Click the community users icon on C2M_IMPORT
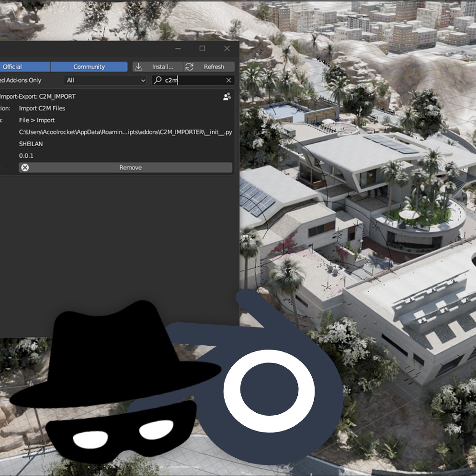Screen dimensions: 476x476 (227, 97)
